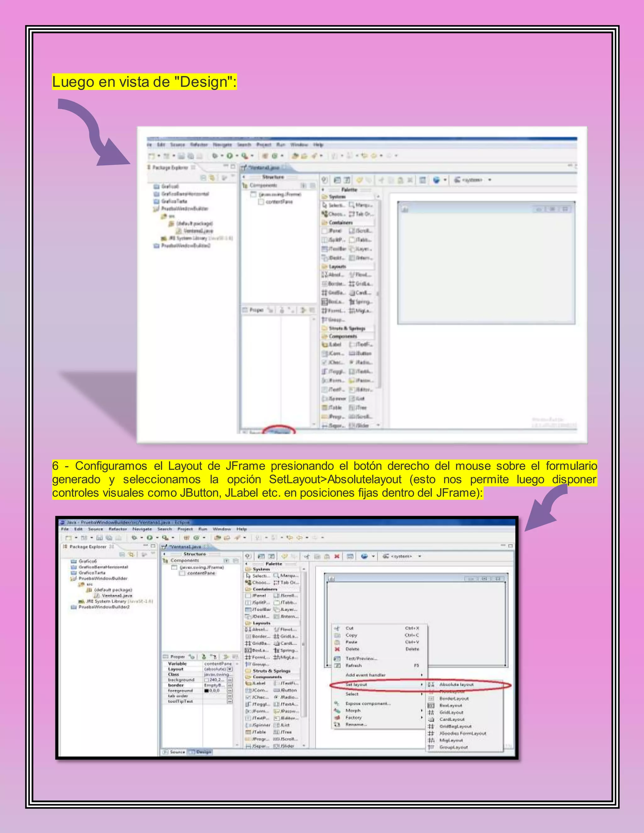Switch to Design tab in lower screenshot
Screen dimensions: 644x833
[x=201, y=752]
